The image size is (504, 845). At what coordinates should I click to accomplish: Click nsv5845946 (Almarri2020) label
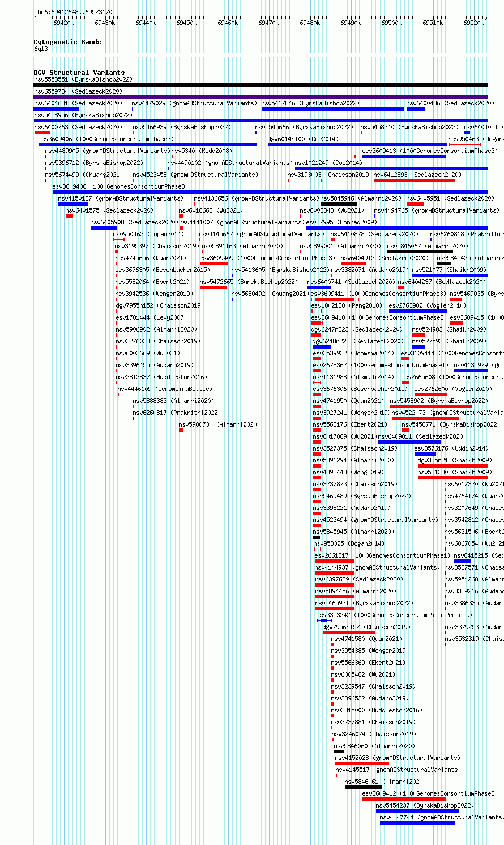(x=361, y=199)
